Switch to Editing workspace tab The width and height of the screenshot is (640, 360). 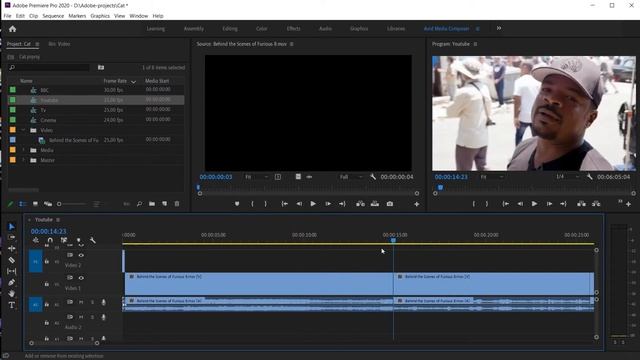point(230,29)
